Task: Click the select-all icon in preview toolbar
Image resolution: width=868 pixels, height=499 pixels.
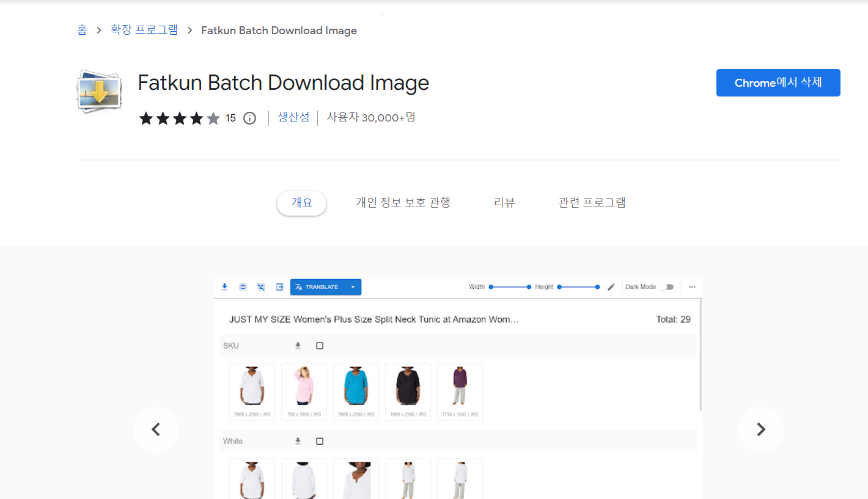Action: coord(243,286)
